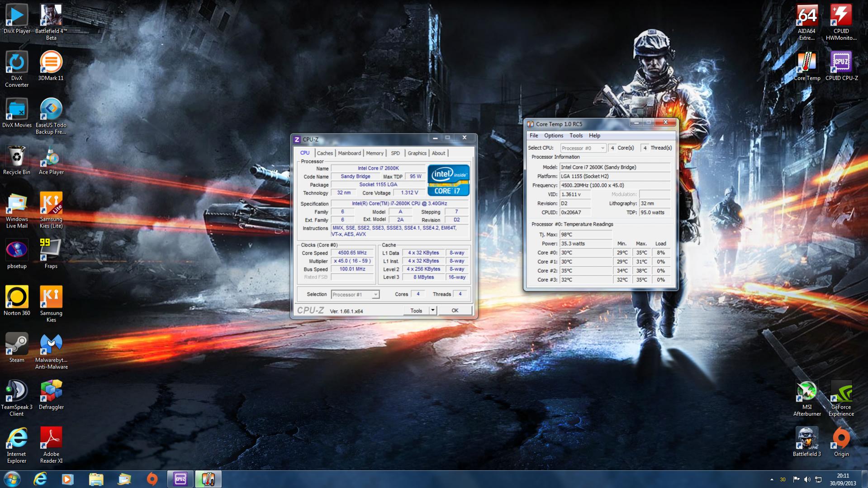Click the Steam desktop icon
Screen dimensions: 868x488
[x=17, y=348]
